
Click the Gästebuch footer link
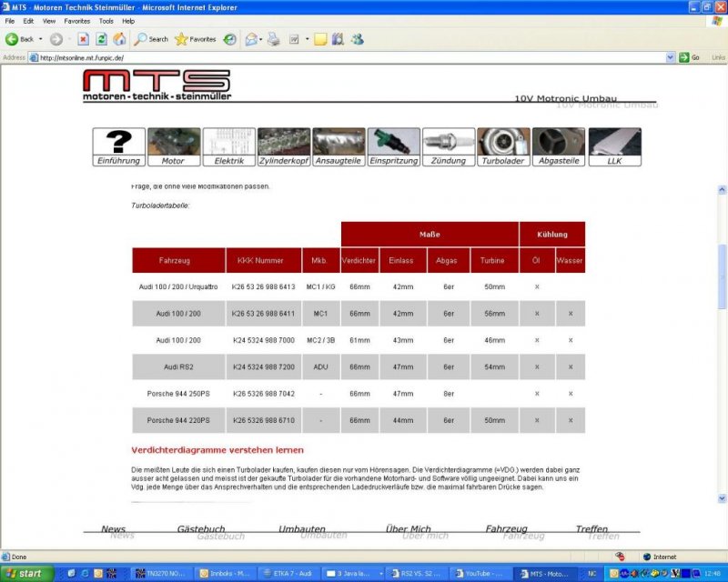tap(200, 528)
